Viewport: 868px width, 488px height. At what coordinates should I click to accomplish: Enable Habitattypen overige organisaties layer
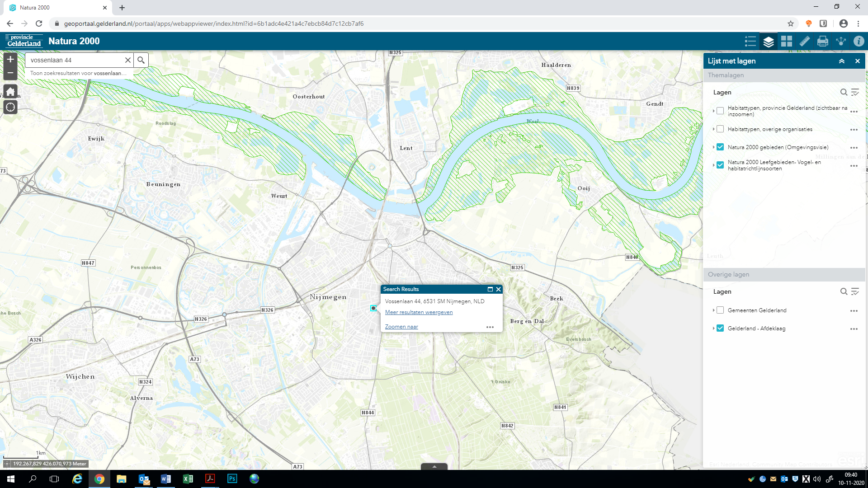(720, 129)
